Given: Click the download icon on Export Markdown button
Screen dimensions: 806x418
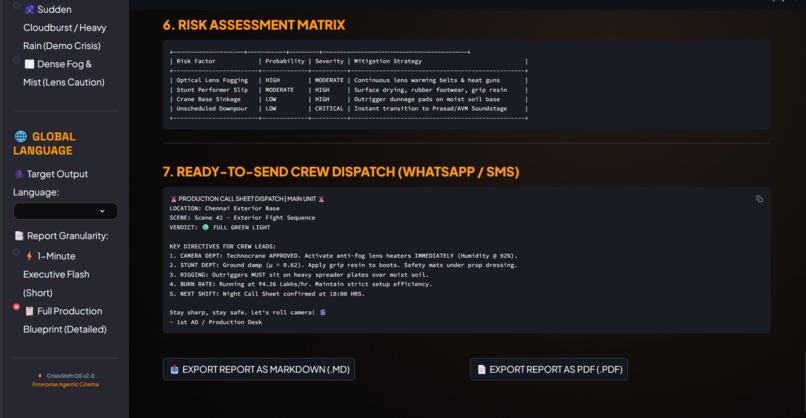Looking at the screenshot, I should point(174,369).
